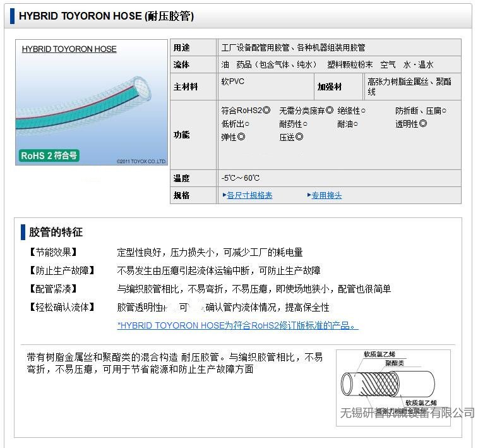The image size is (478, 448).
Task: Click the 【轻松确认流体】 feature label
Action: click(x=62, y=307)
